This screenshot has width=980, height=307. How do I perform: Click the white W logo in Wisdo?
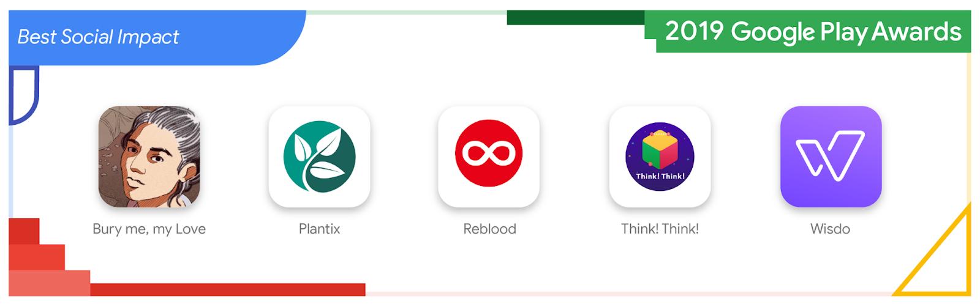(830, 155)
